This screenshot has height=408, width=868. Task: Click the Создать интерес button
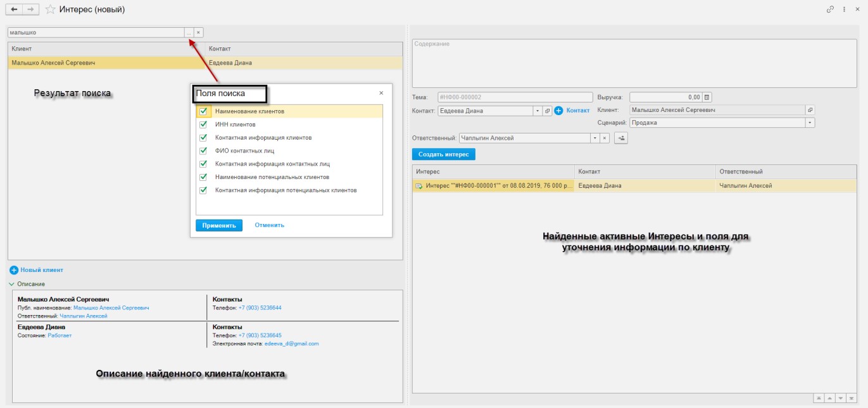coord(443,154)
